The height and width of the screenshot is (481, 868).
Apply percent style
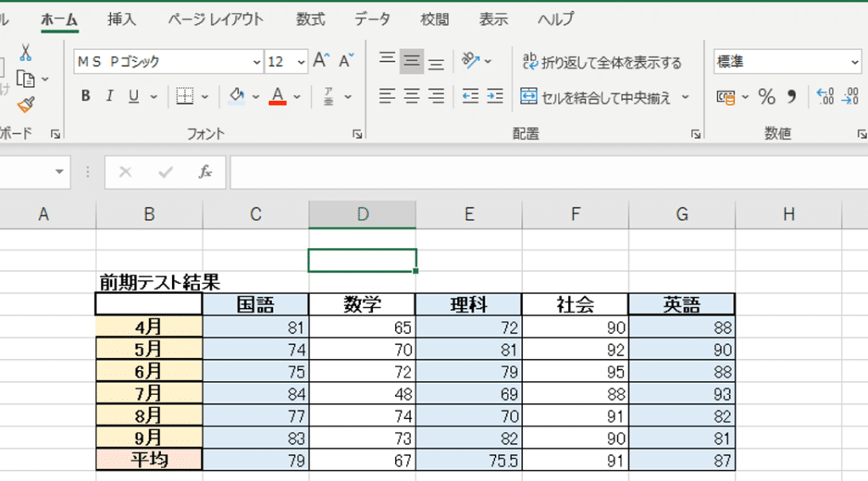766,97
